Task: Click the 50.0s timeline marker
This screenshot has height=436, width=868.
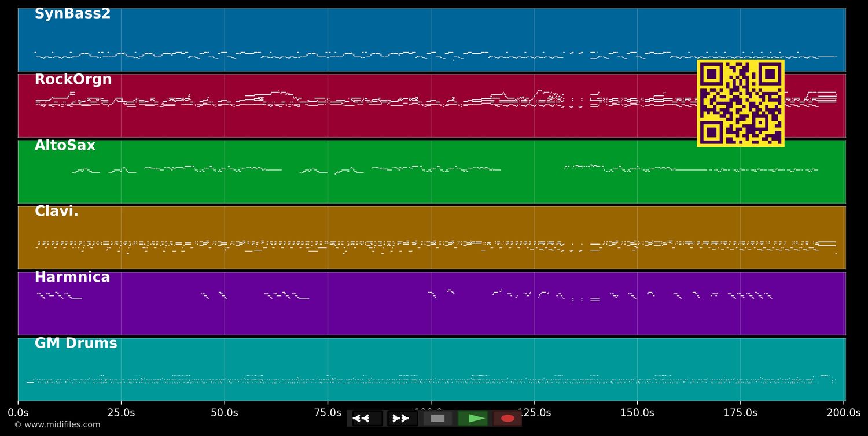Action: tap(225, 413)
